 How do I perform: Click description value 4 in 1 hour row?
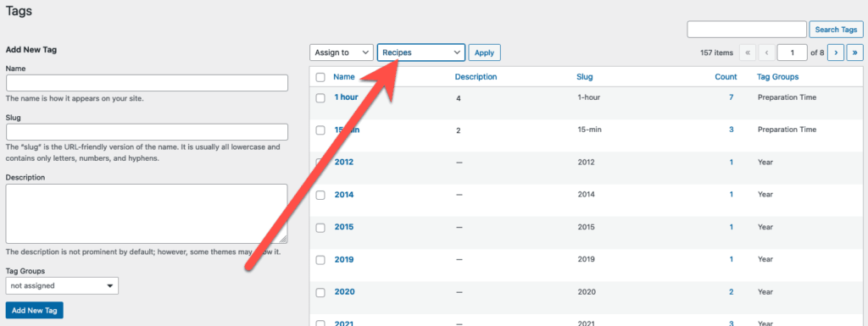pos(459,98)
